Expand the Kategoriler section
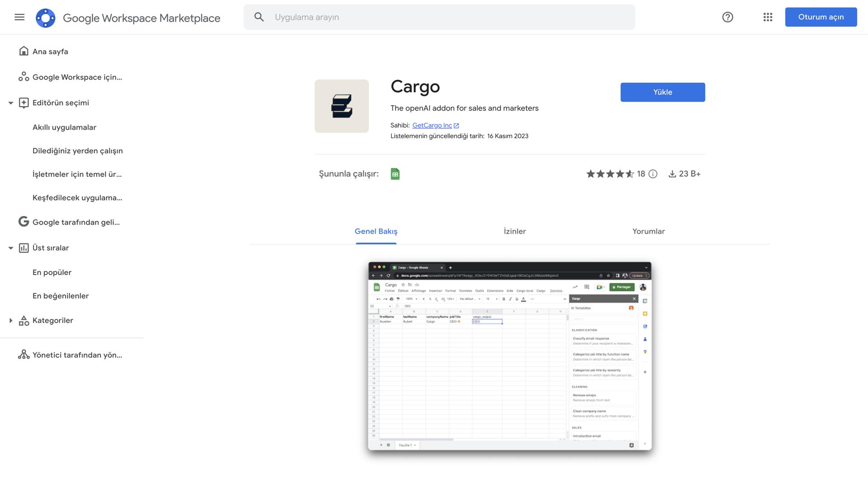 11,320
